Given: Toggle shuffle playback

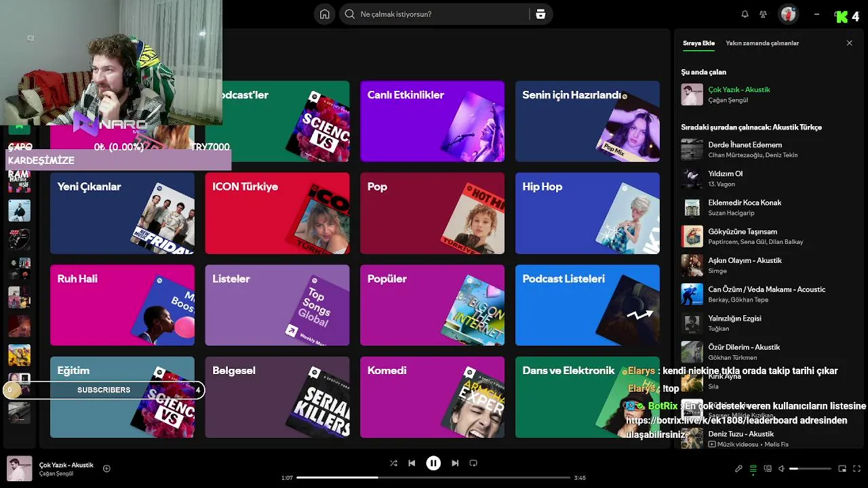Looking at the screenshot, I should pos(393,463).
